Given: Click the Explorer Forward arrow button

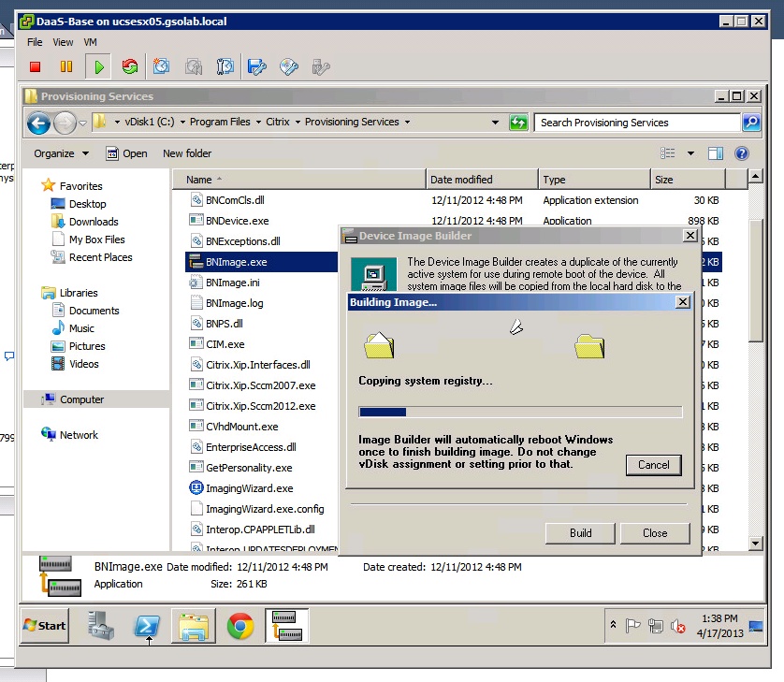Looking at the screenshot, I should (64, 123).
